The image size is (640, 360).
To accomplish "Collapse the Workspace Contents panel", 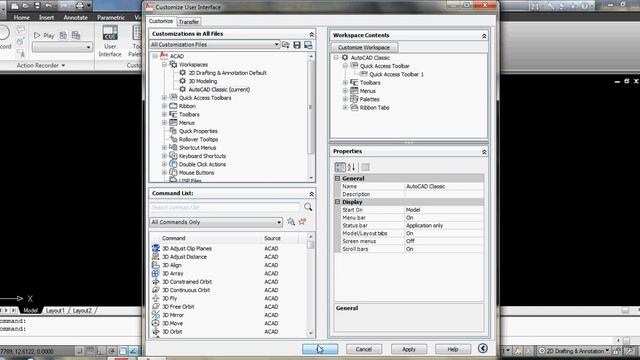I will [484, 36].
